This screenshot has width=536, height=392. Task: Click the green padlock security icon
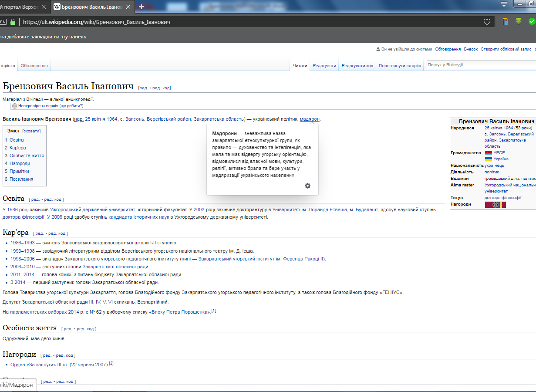click(13, 22)
